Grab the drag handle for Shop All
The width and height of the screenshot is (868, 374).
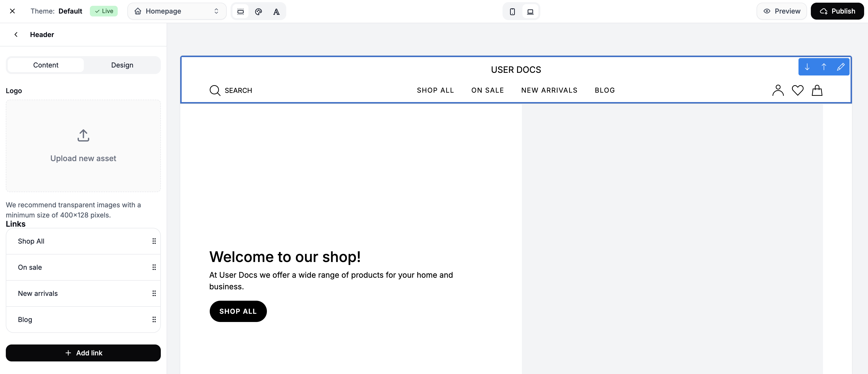tap(154, 241)
